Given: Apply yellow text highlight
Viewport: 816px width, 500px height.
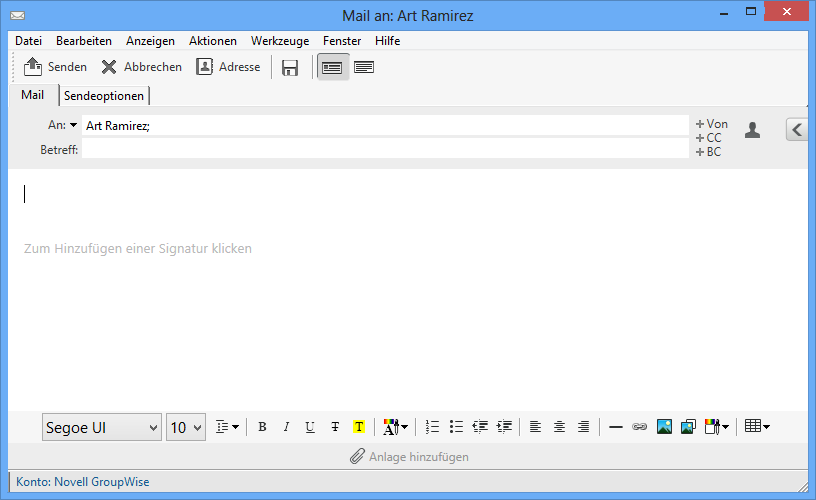Looking at the screenshot, I should [x=359, y=427].
